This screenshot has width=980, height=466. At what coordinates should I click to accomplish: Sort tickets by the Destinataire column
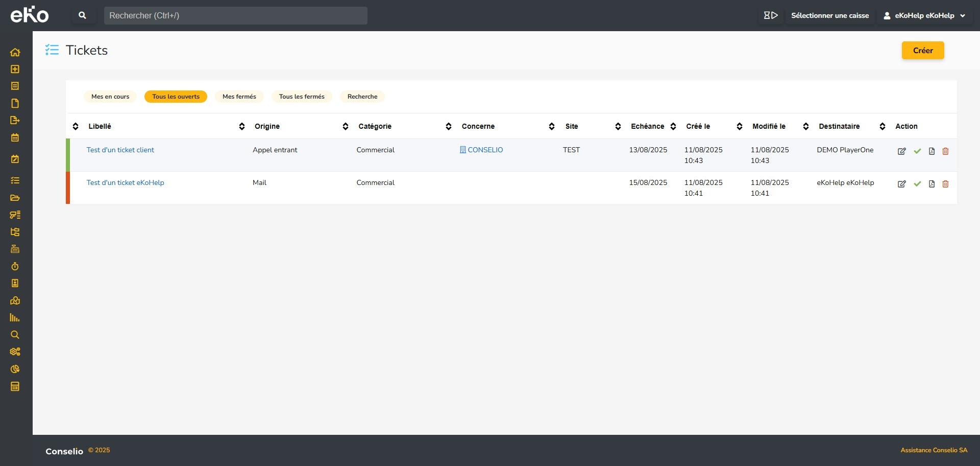pyautogui.click(x=839, y=126)
